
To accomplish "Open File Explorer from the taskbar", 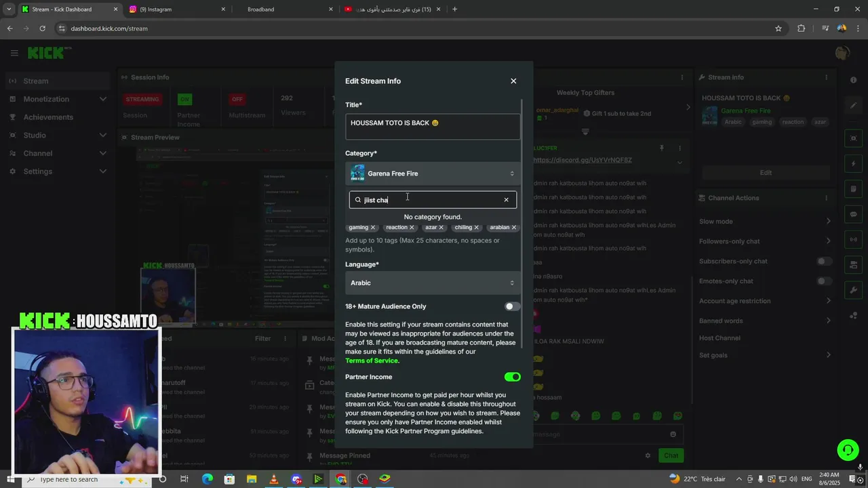I will click(x=252, y=479).
